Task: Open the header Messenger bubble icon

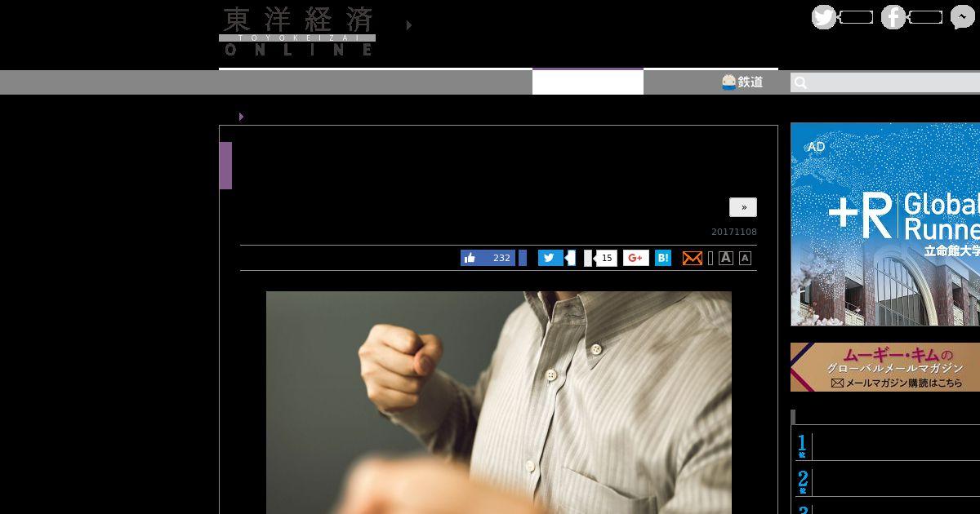Action: (x=963, y=17)
